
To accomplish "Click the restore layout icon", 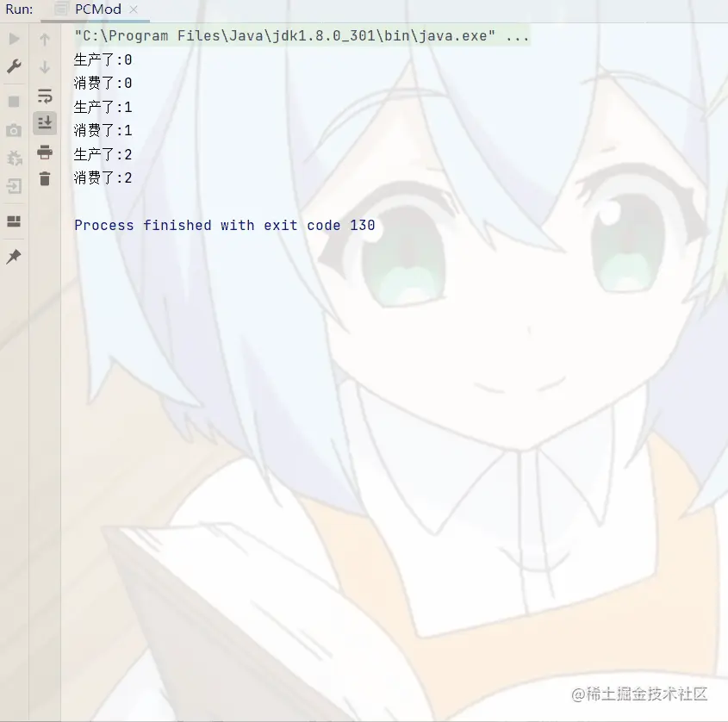I will (x=14, y=221).
